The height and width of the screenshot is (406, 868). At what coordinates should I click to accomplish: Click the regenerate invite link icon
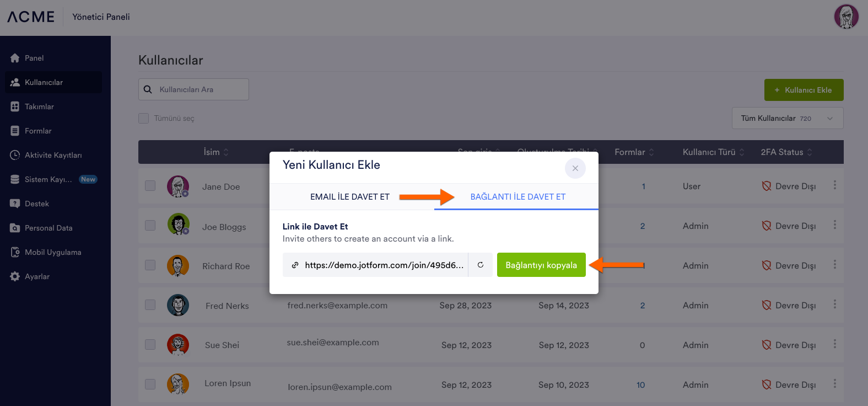point(481,265)
